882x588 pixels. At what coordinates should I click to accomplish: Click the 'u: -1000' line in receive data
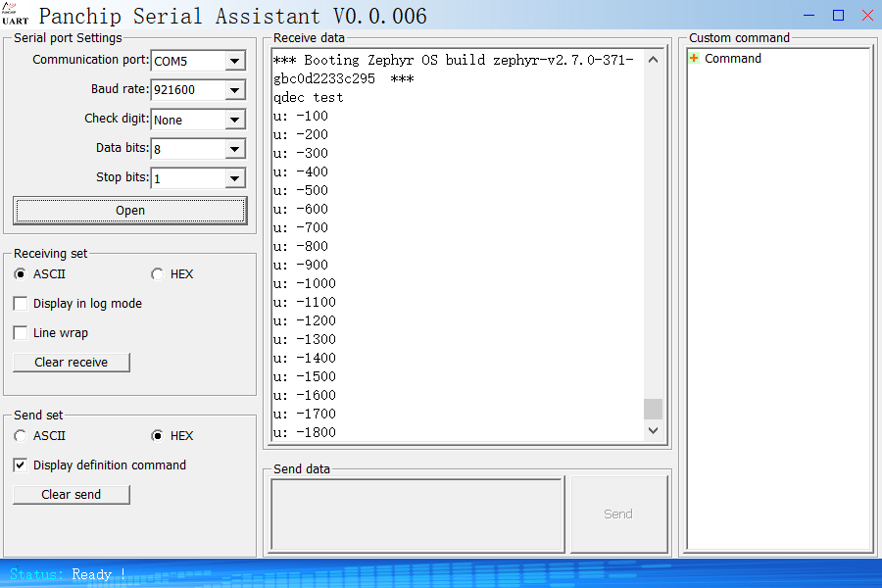[305, 283]
